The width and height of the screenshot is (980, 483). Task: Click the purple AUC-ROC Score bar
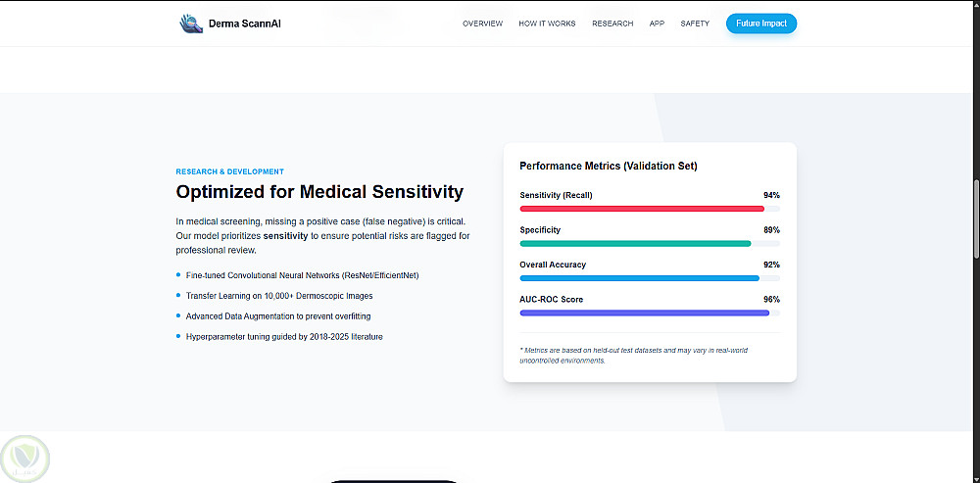pyautogui.click(x=644, y=313)
